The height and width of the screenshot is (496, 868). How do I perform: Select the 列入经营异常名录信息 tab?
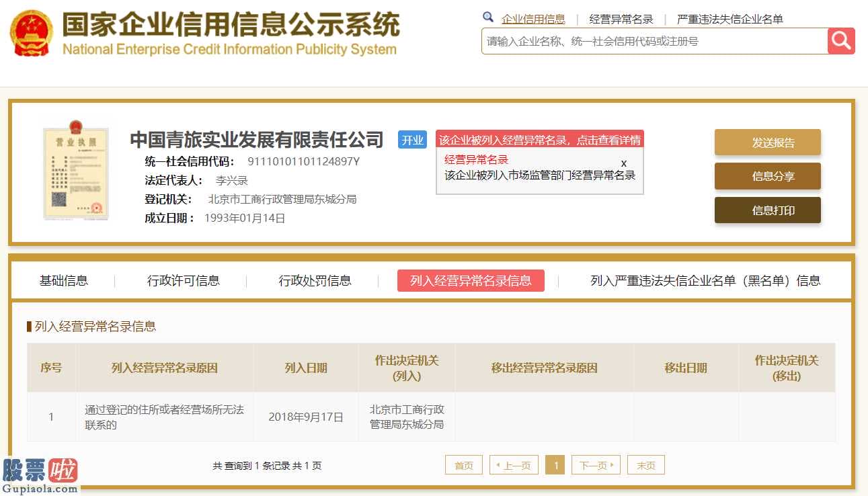tap(471, 281)
